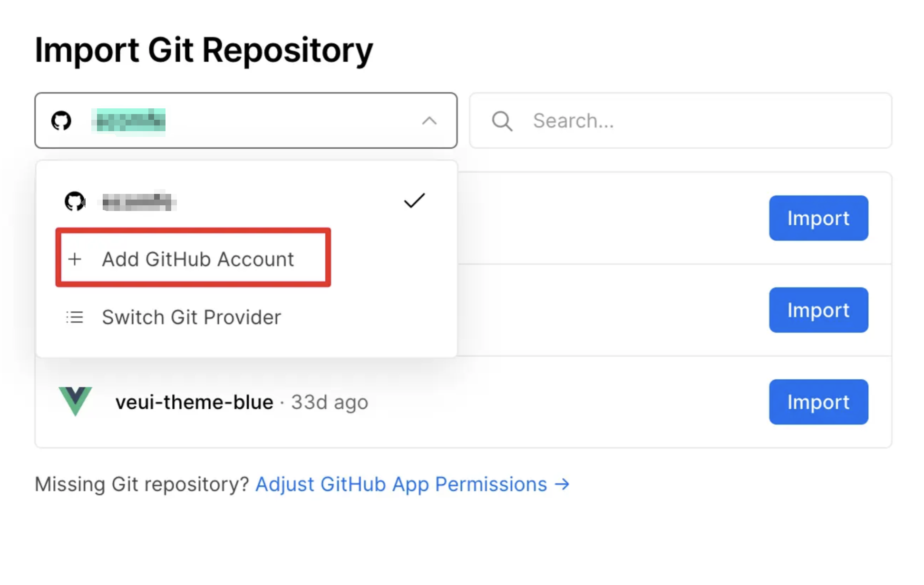Select the blurred account in dropdown list
The width and height of the screenshot is (924, 585).
pyautogui.click(x=246, y=201)
